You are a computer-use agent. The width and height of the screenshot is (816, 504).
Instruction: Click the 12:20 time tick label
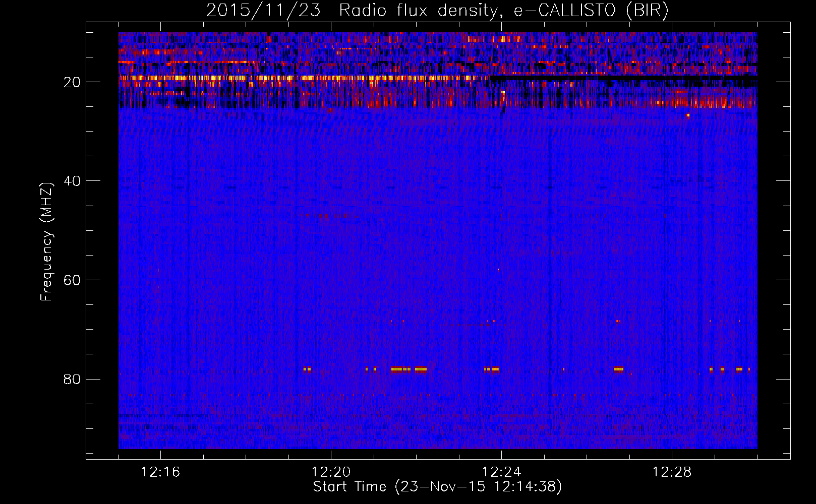coord(331,472)
